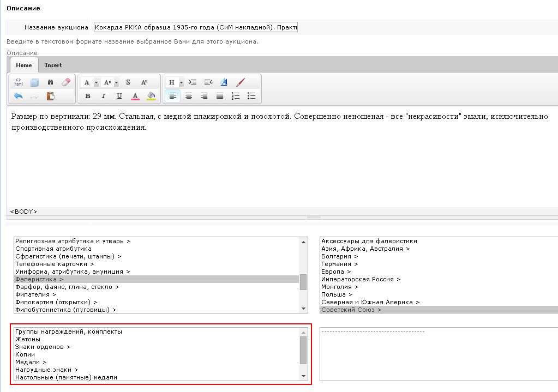Viewport: 558px width, 392px height.
Task: Toggle italic formatting
Action: [x=103, y=96]
